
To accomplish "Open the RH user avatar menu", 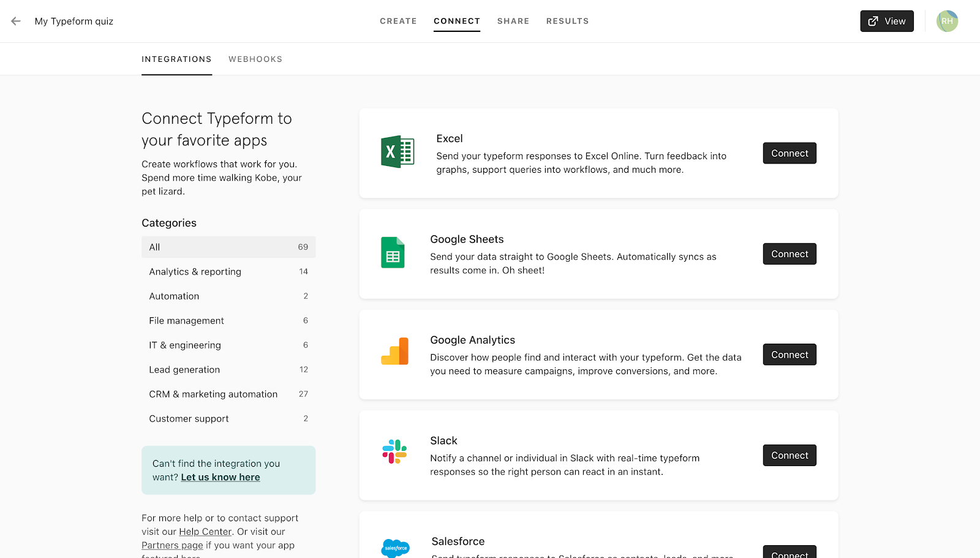I will [947, 21].
